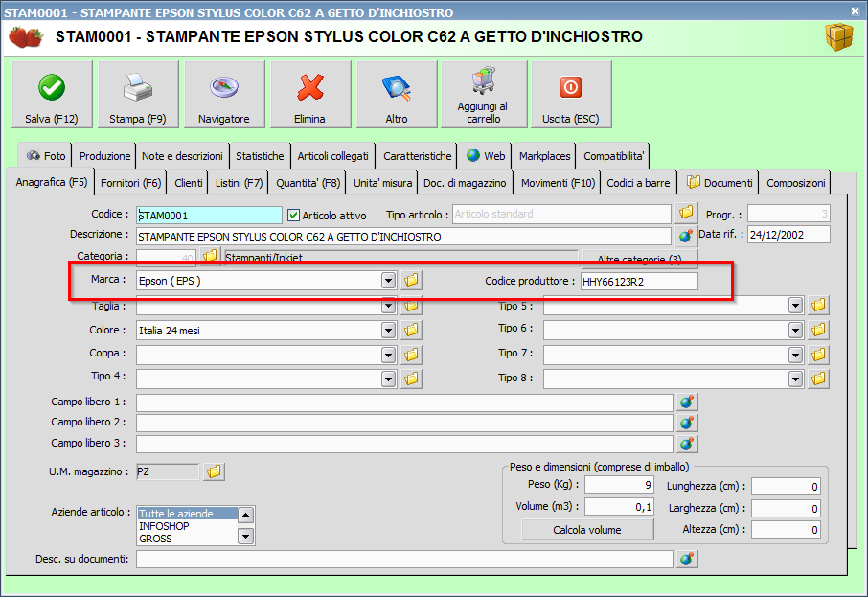Open the Fornitori (F6) tab
Viewport: 868px width, 597px height.
(x=130, y=183)
